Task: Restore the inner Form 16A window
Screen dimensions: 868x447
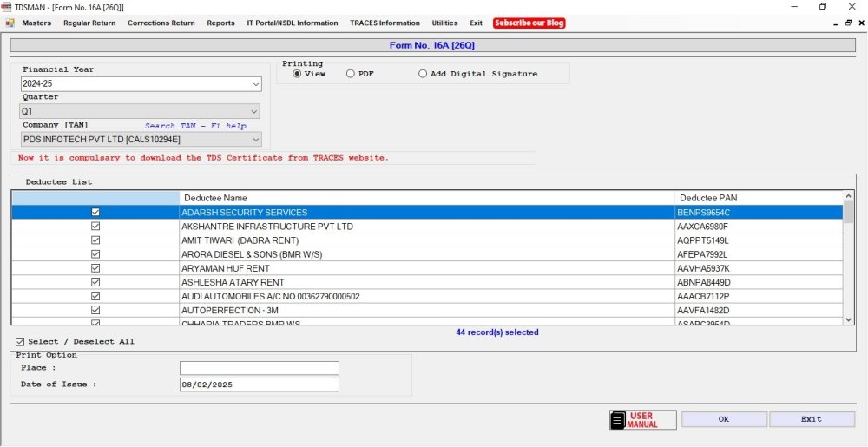Action: pyautogui.click(x=848, y=23)
